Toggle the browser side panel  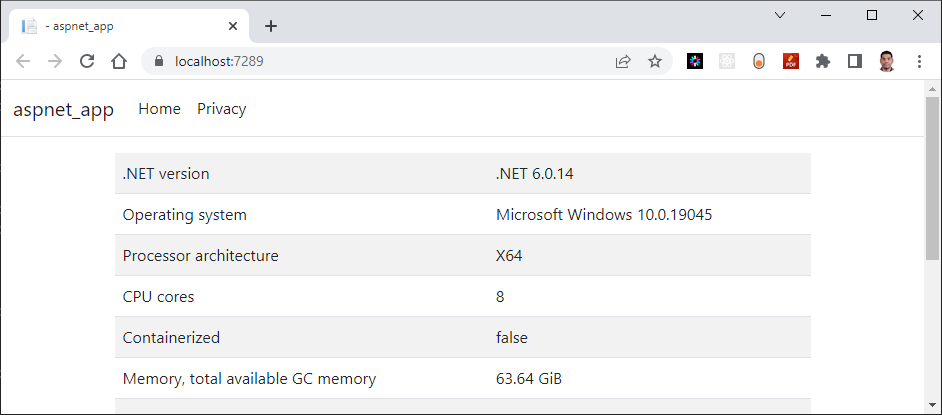pos(855,61)
